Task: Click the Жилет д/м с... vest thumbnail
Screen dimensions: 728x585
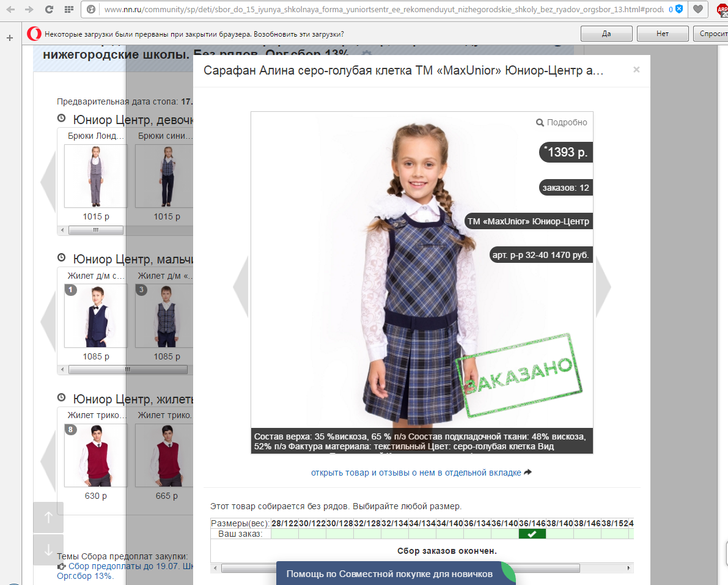Action: [95, 315]
